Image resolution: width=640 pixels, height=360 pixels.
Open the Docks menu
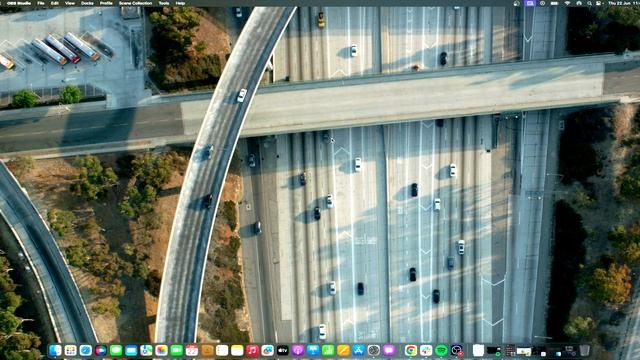[x=87, y=3]
